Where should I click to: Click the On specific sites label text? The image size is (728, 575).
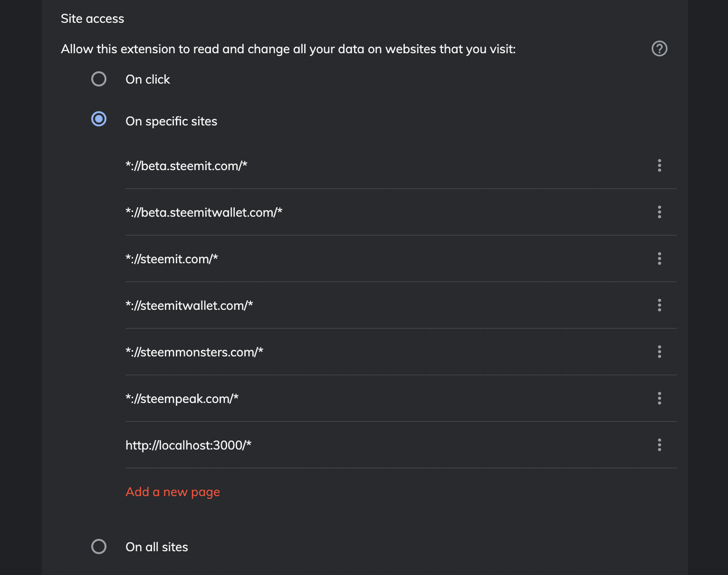click(x=172, y=121)
